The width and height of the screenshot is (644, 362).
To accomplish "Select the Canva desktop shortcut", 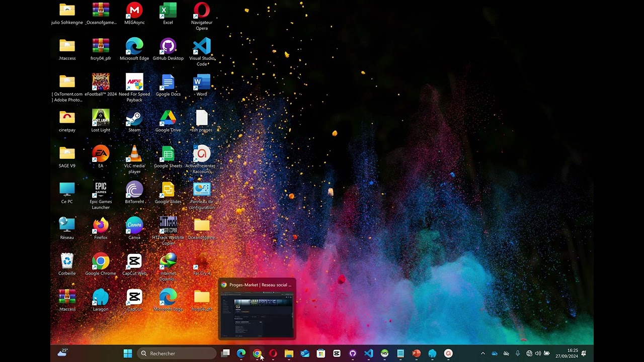I will [x=134, y=229].
